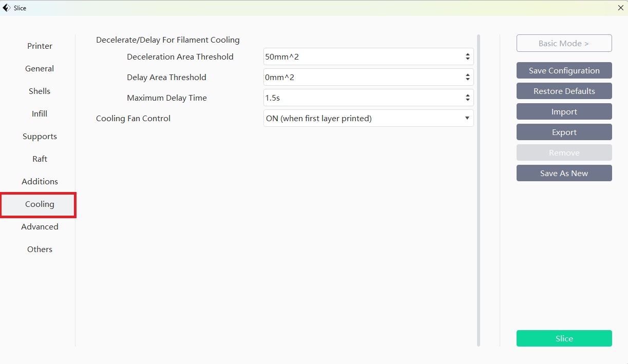
Task: Switch to the General tab
Action: 40,69
